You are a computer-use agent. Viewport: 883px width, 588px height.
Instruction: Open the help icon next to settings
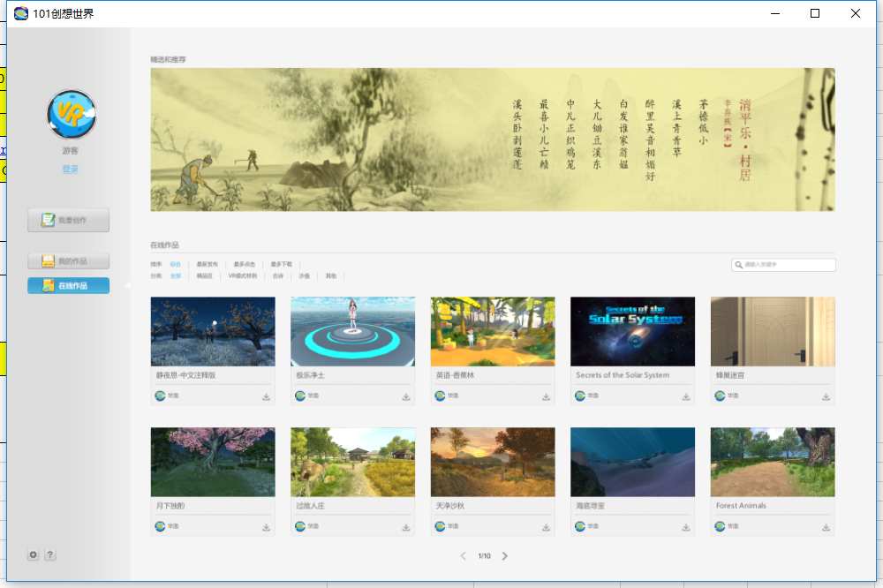pos(50,554)
